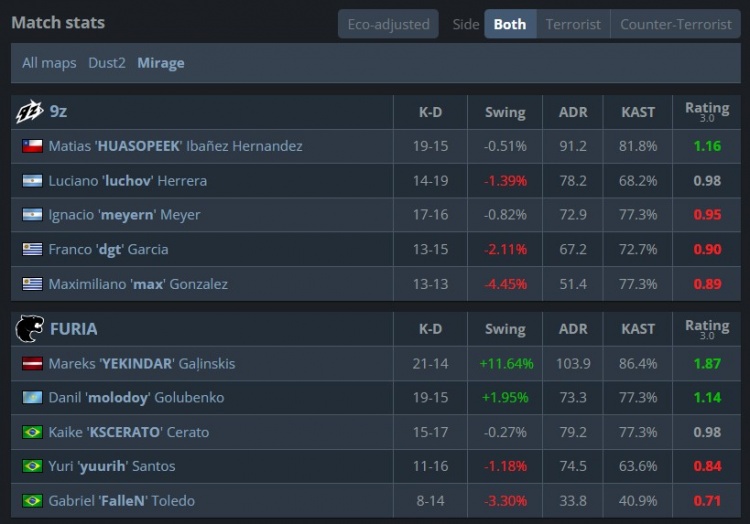Click FalleN's 8-14 K-D value
The width and height of the screenshot is (750, 524).
pyautogui.click(x=430, y=501)
